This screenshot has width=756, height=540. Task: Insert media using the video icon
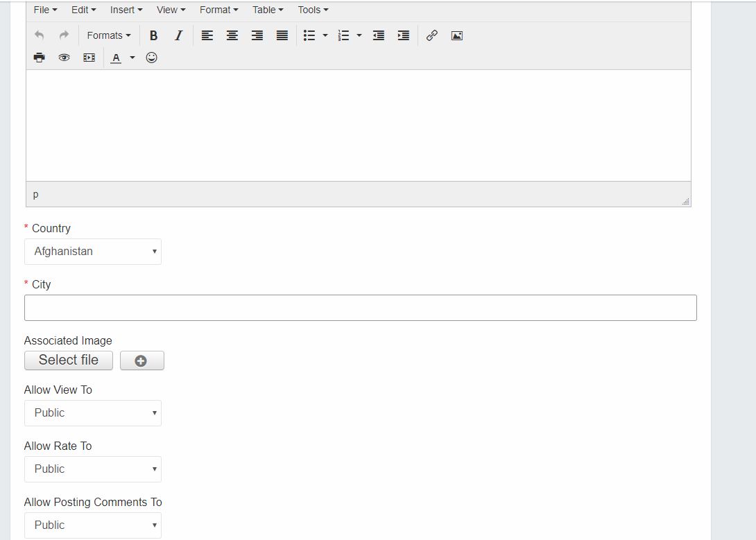tap(89, 58)
